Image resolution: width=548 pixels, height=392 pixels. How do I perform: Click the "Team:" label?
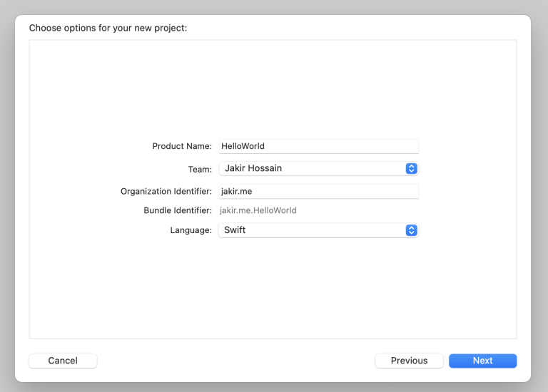click(200, 170)
